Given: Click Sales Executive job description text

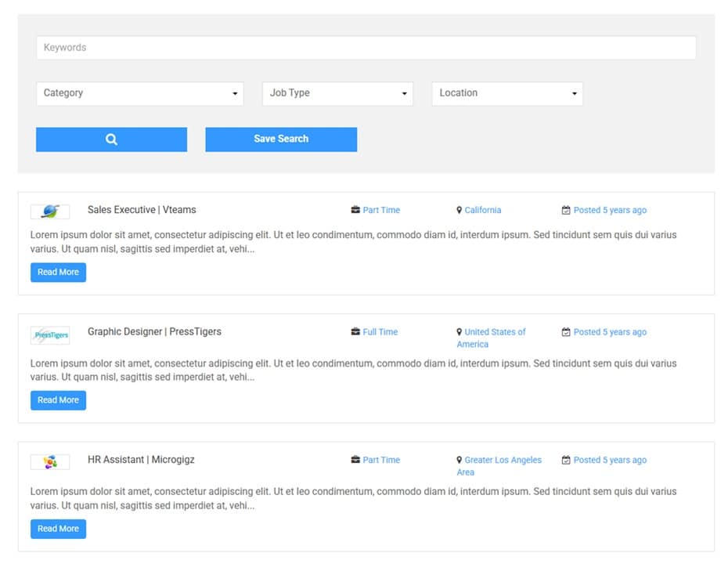Looking at the screenshot, I should pyautogui.click(x=353, y=241).
